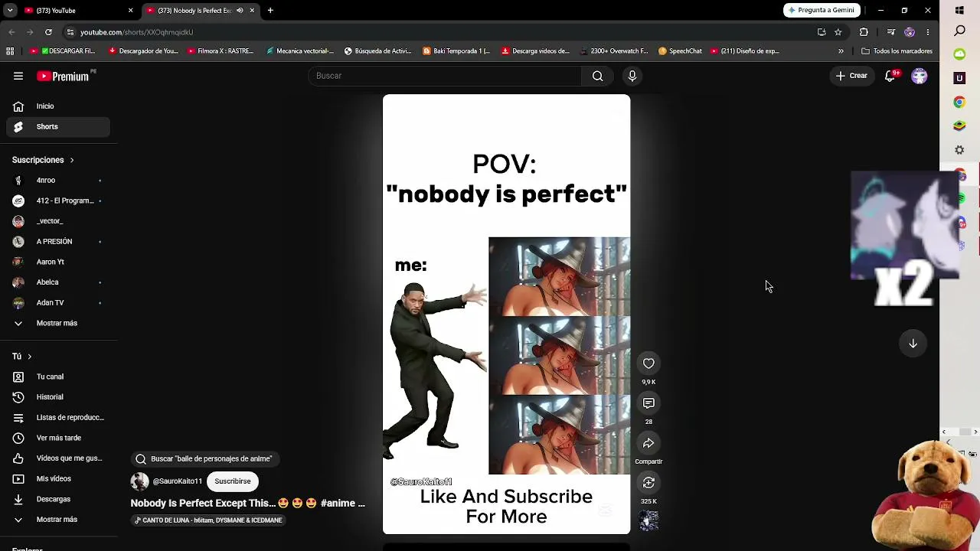This screenshot has height=551, width=980.
Task: Remix this short with the remix icon
Action: click(x=648, y=483)
